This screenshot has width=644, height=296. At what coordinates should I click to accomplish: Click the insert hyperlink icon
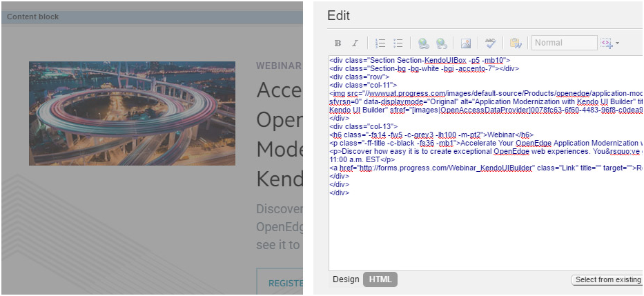[423, 43]
